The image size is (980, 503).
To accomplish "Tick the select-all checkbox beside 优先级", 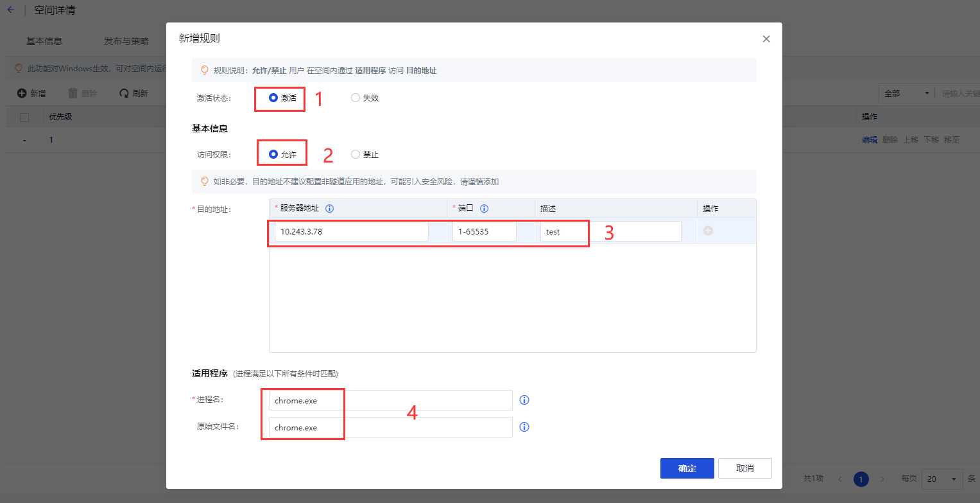I will coord(24,117).
